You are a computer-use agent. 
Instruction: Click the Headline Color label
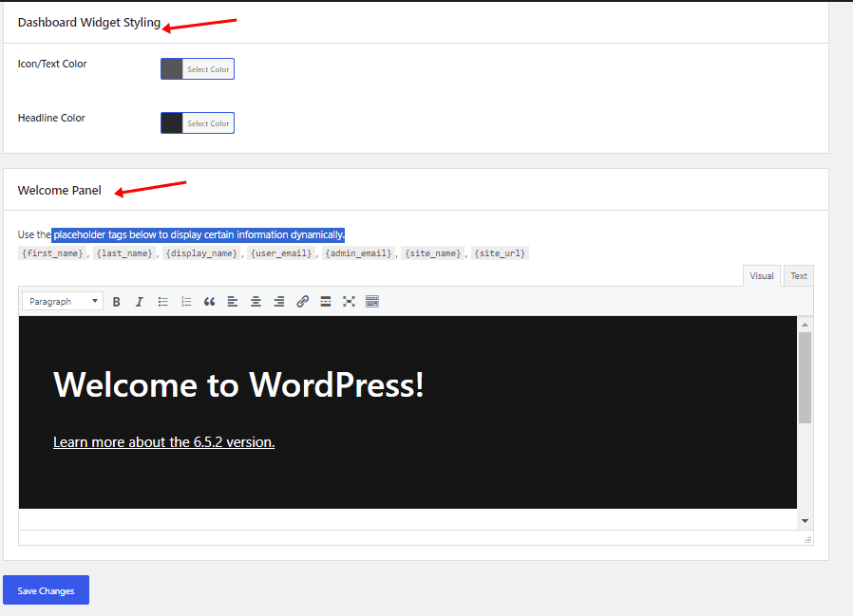[x=51, y=118]
